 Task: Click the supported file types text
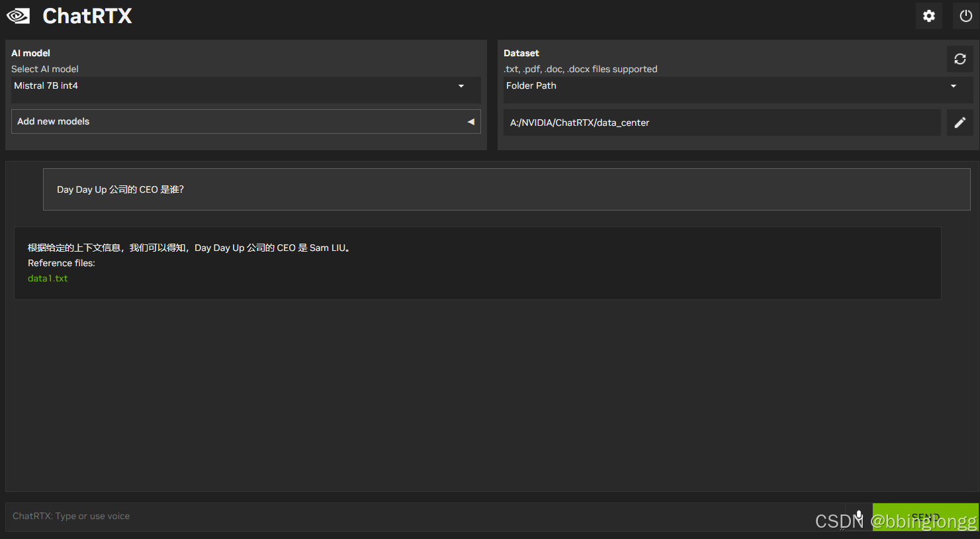click(x=580, y=69)
